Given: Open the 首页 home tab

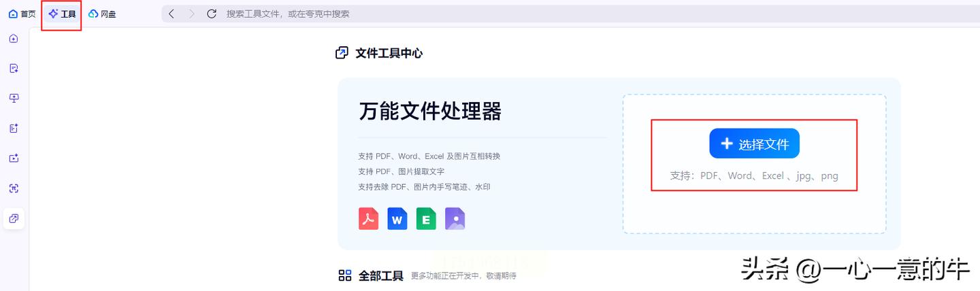Looking at the screenshot, I should [22, 14].
